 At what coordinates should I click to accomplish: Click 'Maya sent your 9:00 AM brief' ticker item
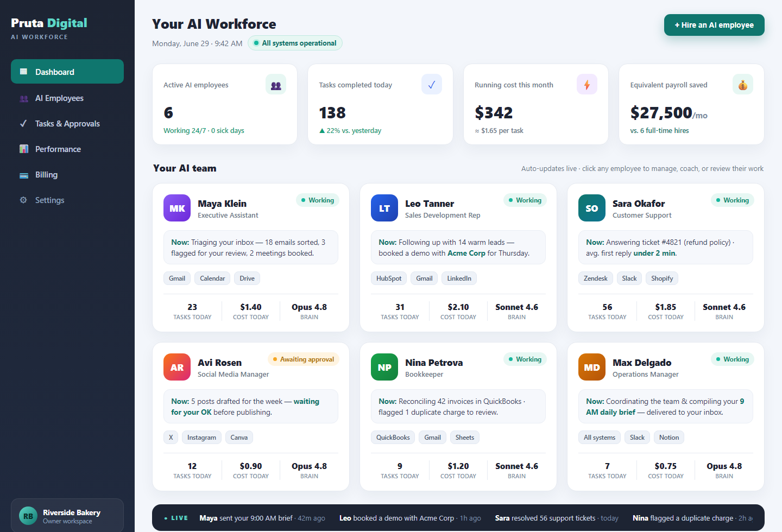pyautogui.click(x=262, y=518)
